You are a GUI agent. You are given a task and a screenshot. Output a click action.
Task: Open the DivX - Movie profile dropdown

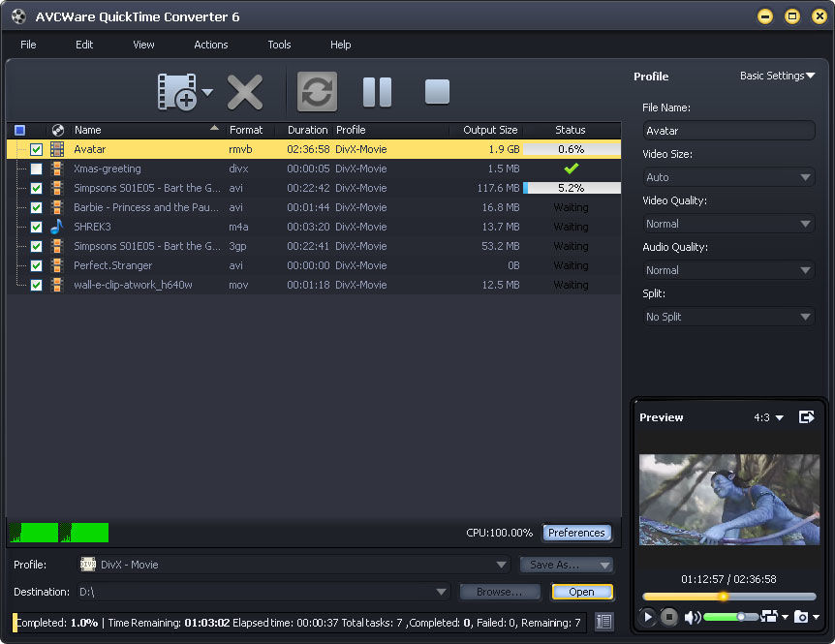coord(294,565)
